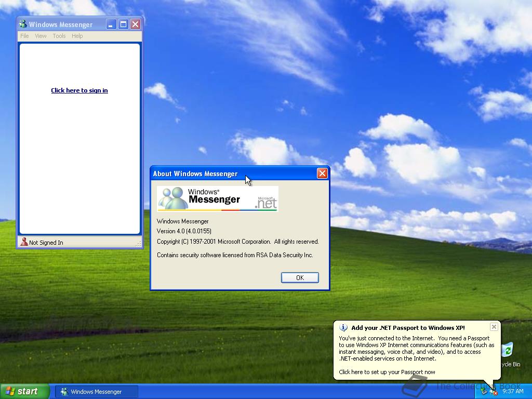Open the View menu in Windows Messenger

point(41,36)
